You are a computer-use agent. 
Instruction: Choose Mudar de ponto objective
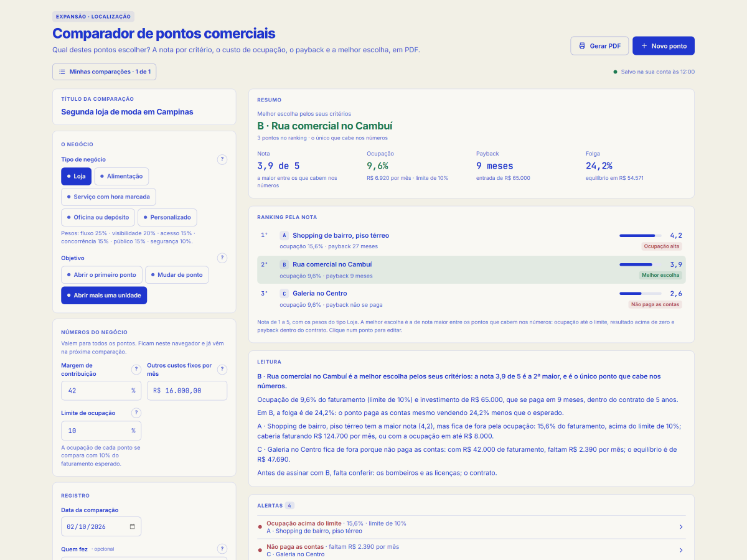(x=177, y=274)
